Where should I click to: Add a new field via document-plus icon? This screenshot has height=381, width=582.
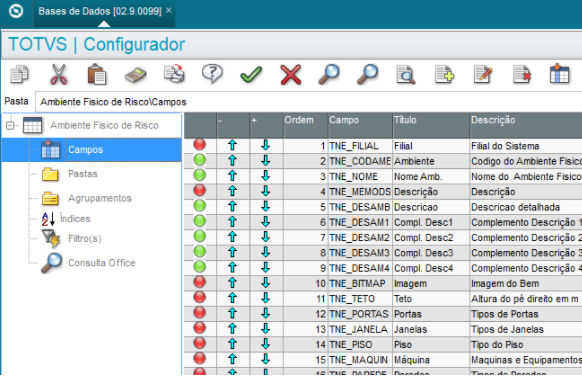pos(444,74)
